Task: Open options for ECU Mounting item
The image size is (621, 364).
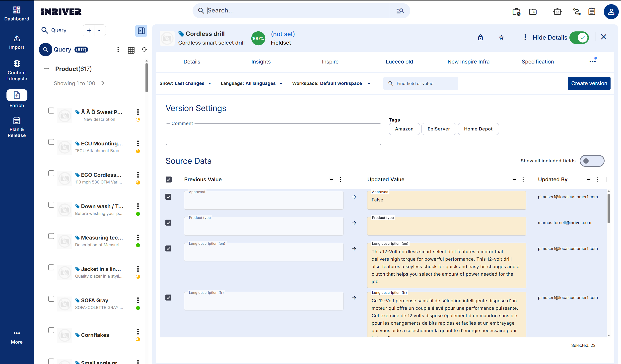Action: point(138,143)
